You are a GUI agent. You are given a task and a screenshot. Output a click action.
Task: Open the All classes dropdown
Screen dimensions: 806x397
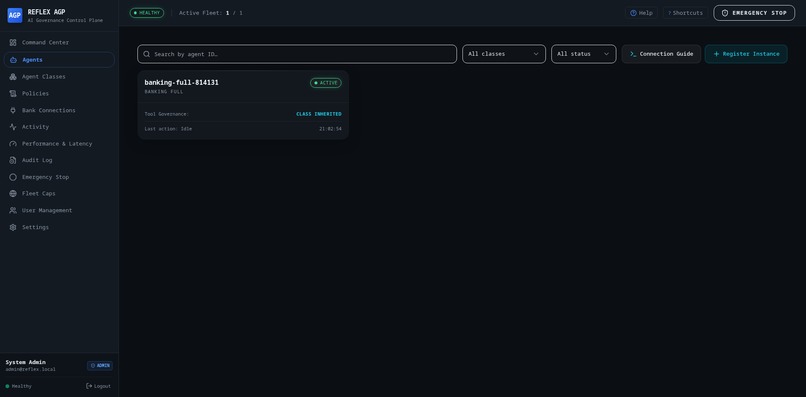[x=504, y=54]
